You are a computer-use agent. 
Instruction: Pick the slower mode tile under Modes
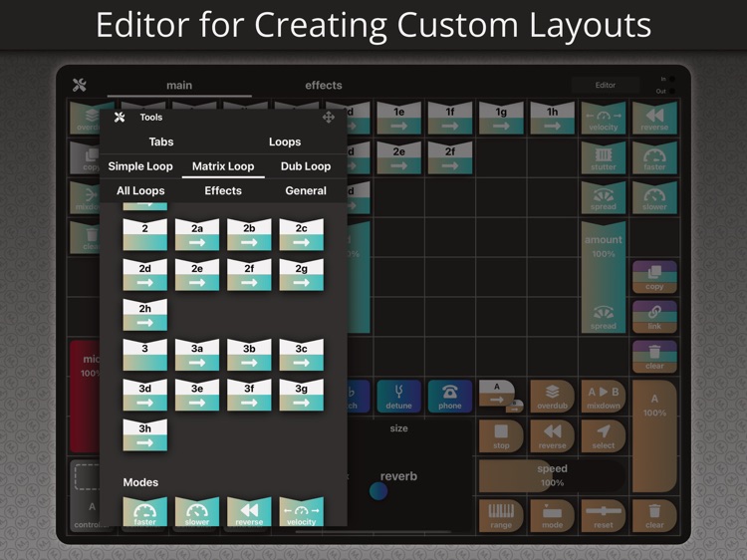tap(197, 511)
